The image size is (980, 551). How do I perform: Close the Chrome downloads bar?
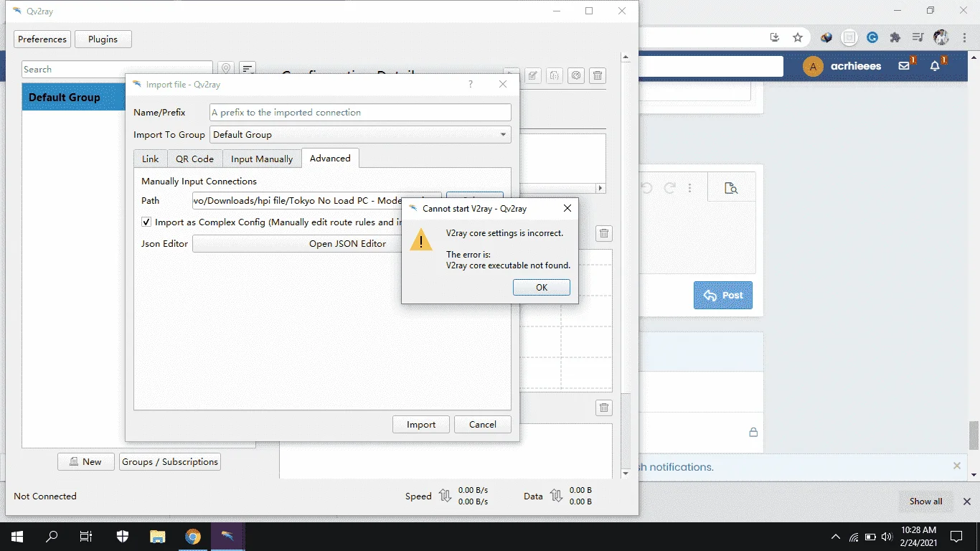click(x=966, y=501)
